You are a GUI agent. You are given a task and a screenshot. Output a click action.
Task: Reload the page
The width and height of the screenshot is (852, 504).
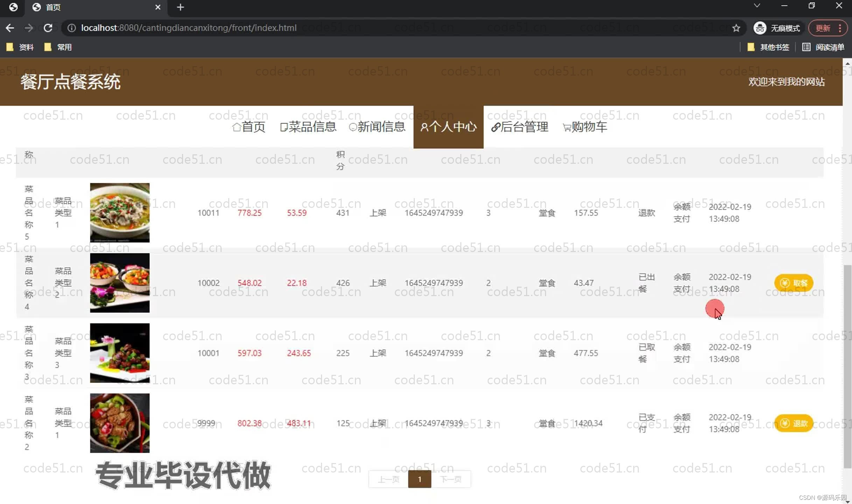(x=48, y=28)
